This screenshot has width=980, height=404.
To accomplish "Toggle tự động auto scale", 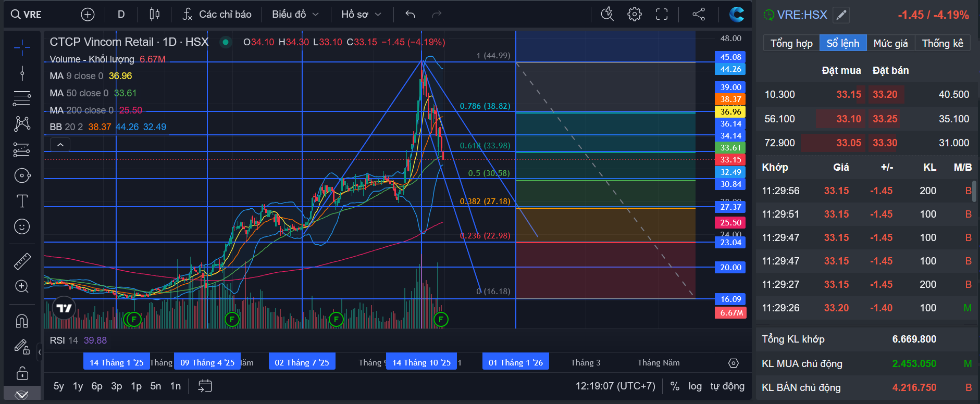I will (x=727, y=386).
